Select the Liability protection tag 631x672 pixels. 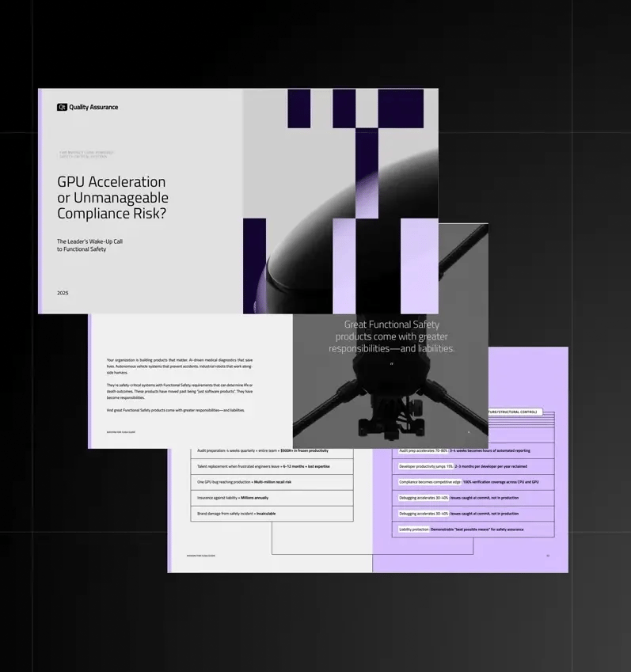tap(414, 529)
